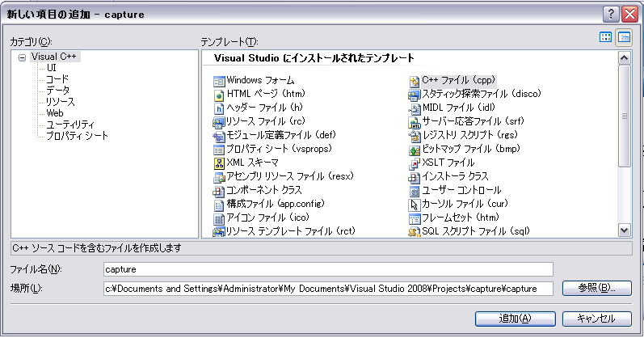
Task: Select the リソース category
Action: coord(60,102)
